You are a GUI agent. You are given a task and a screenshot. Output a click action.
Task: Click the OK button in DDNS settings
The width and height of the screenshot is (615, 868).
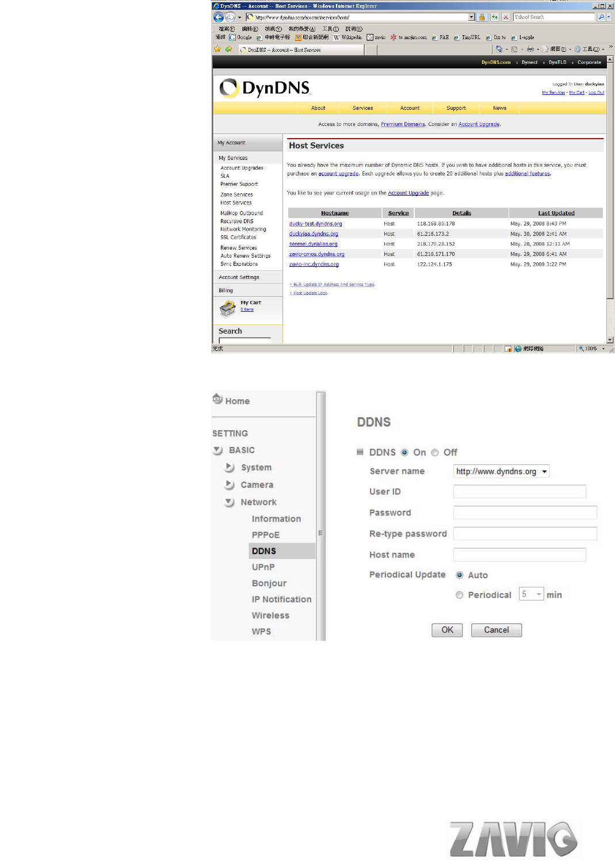point(447,630)
